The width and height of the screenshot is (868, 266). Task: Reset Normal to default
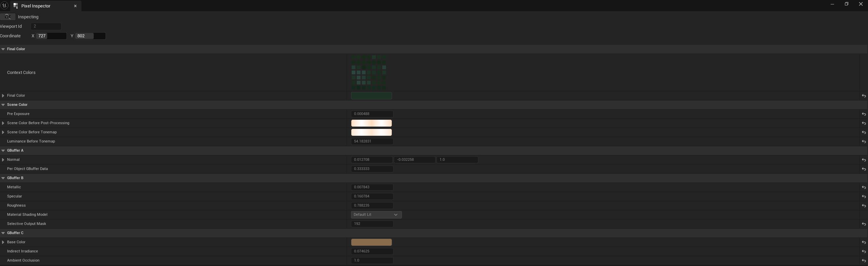(x=864, y=160)
